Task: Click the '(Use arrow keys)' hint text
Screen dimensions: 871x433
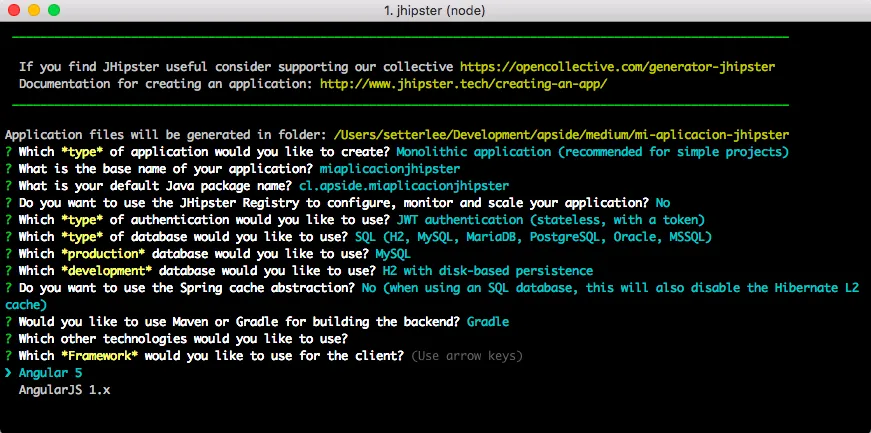Action: tap(467, 356)
